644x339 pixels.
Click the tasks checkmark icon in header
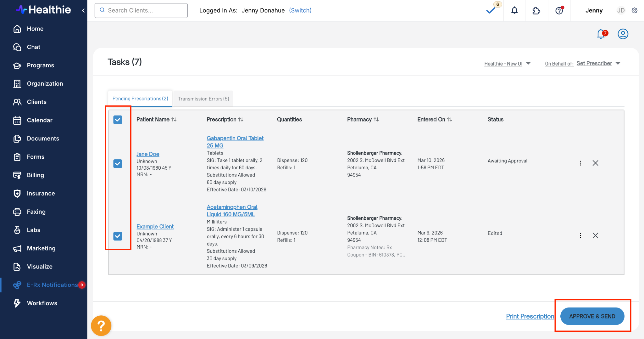pos(491,11)
